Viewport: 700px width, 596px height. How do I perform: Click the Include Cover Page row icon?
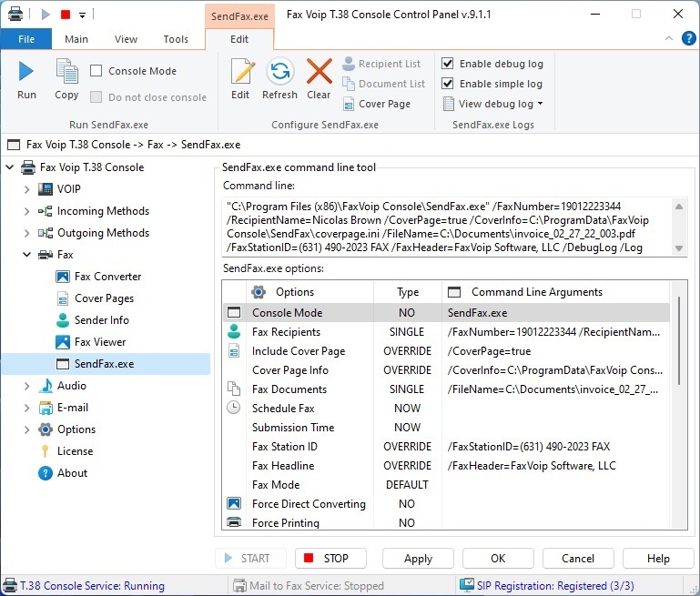pos(234,350)
